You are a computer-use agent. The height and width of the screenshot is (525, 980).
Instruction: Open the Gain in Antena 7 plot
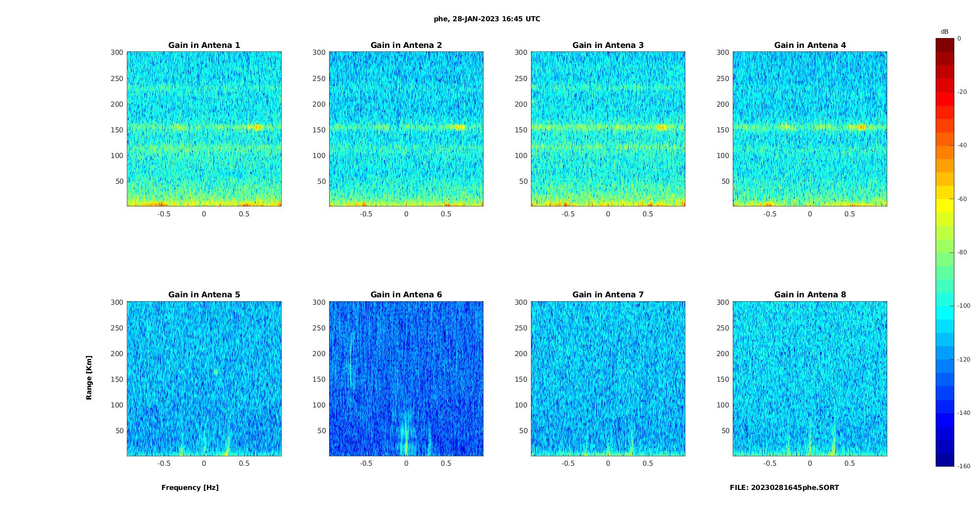608,379
